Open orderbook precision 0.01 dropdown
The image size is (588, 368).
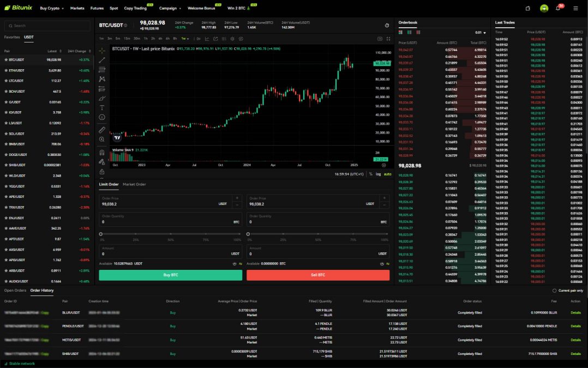pos(480,33)
